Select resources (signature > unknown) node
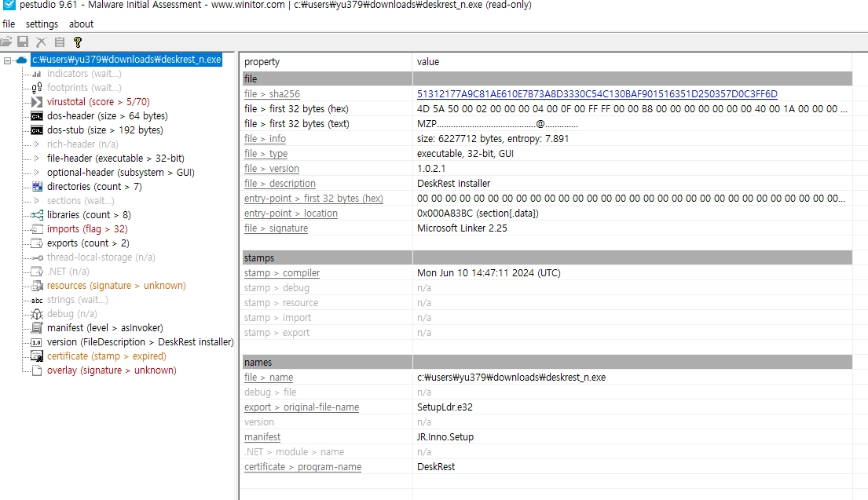Image resolution: width=868 pixels, height=500 pixels. click(116, 286)
